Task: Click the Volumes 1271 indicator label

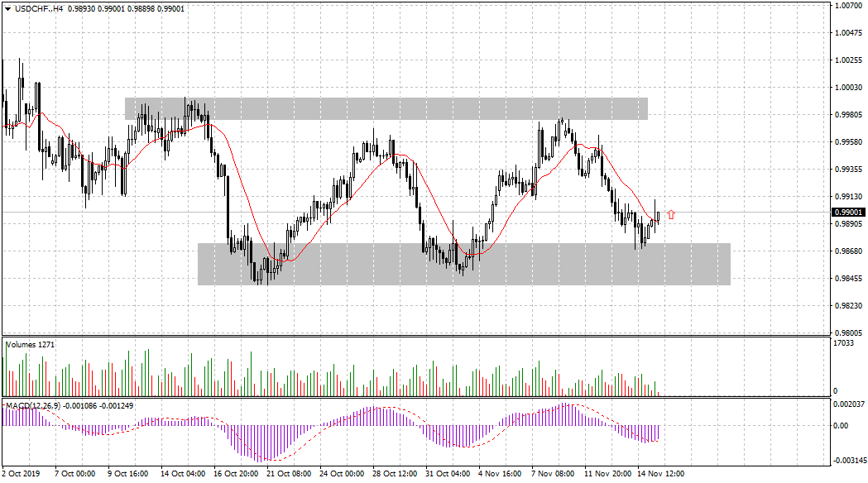Action: point(31,344)
